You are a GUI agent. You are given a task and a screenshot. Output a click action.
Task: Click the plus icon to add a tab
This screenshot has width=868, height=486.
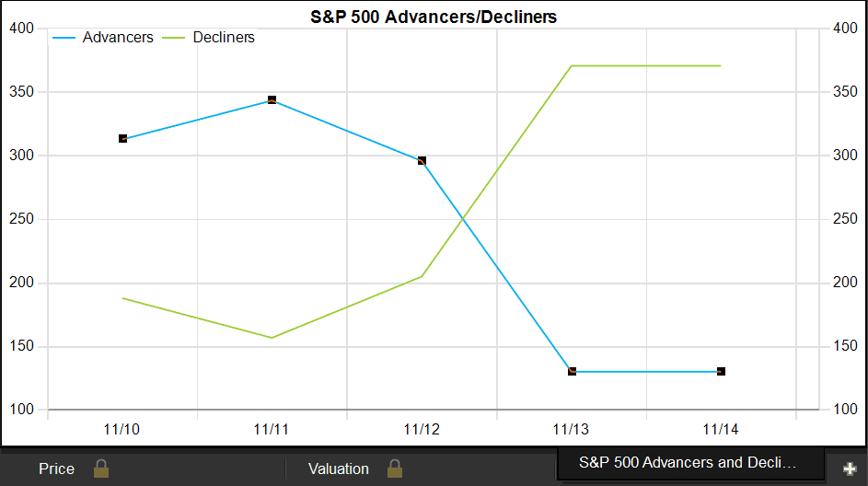point(849,469)
